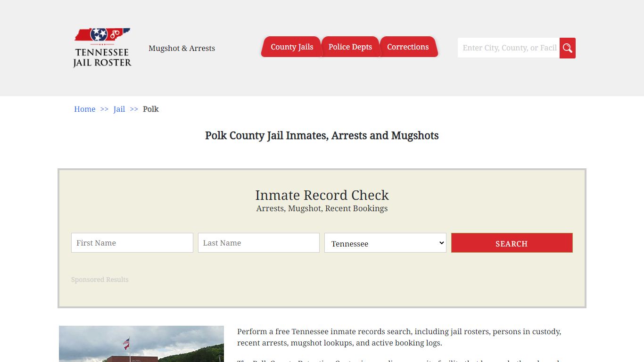Click the Polk County jail photo thumbnail
This screenshot has height=362, width=644.
point(141,344)
